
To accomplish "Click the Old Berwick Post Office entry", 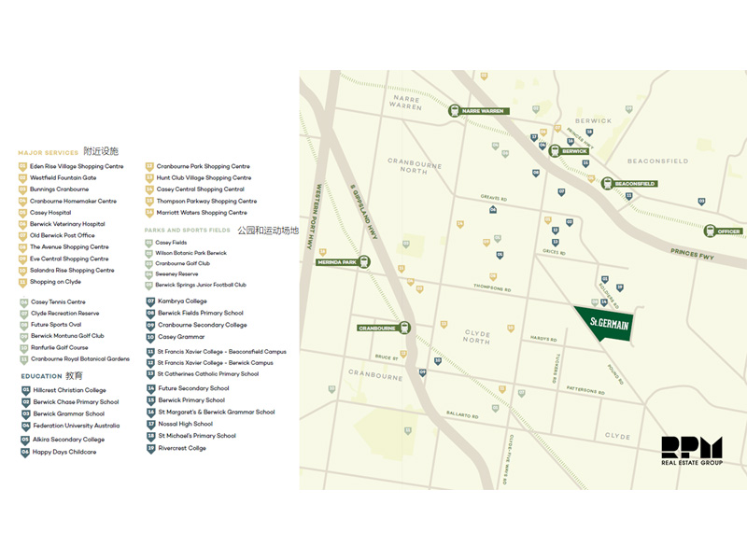I will tap(62, 235).
